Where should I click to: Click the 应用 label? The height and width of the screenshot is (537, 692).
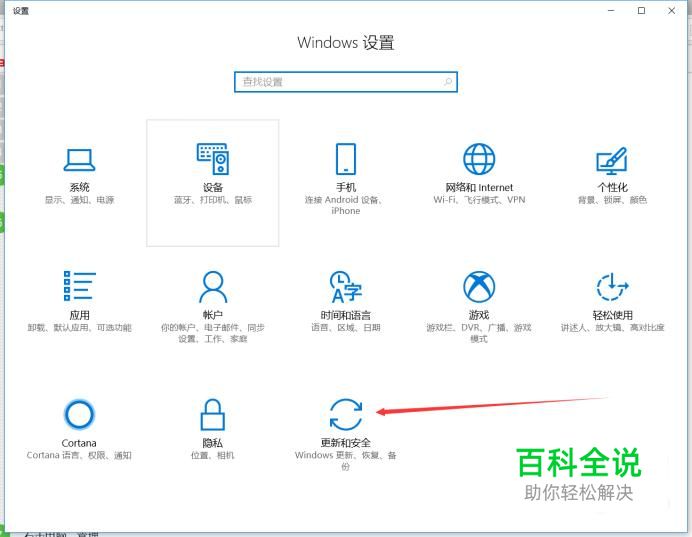[79, 315]
